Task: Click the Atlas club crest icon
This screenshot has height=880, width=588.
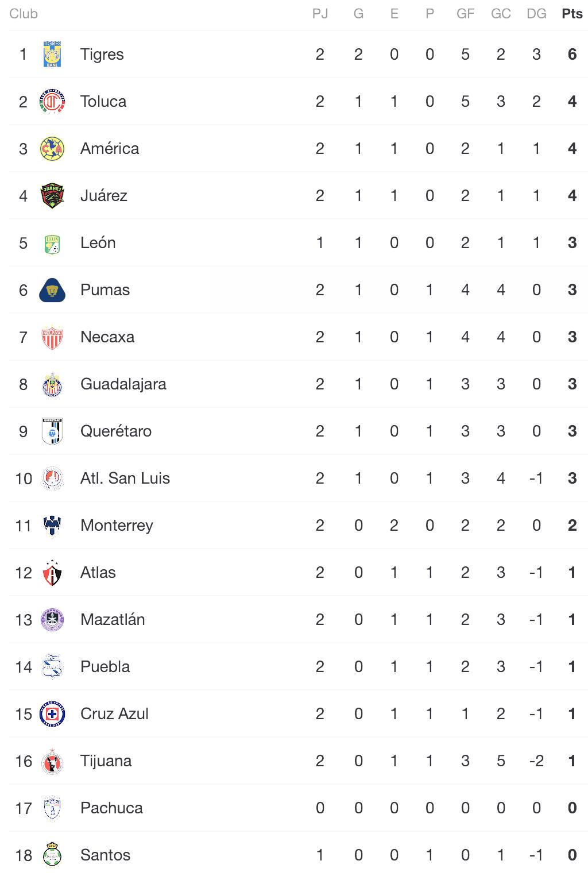Action: [x=52, y=573]
